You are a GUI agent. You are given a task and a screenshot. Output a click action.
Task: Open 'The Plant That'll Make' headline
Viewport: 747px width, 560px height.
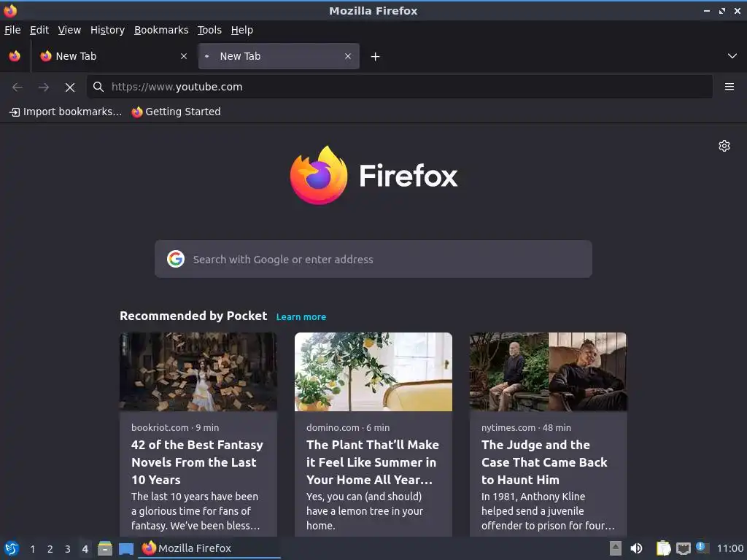coord(373,462)
